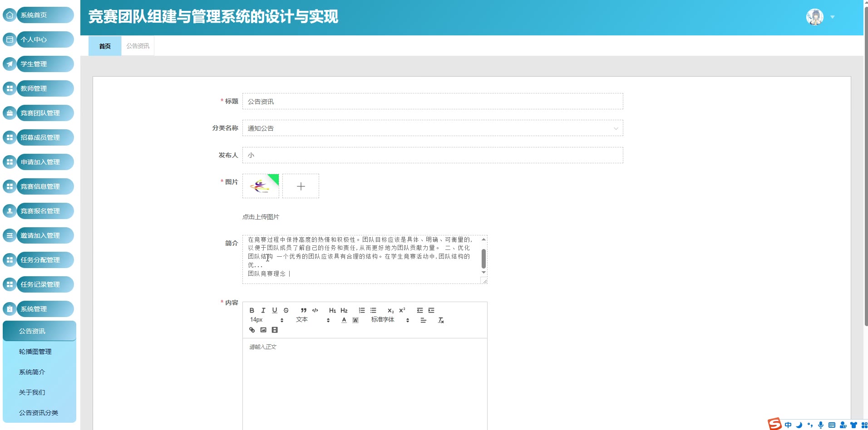Viewport: 868px width, 430px height.
Task: Click the insert link icon
Action: pos(252,330)
